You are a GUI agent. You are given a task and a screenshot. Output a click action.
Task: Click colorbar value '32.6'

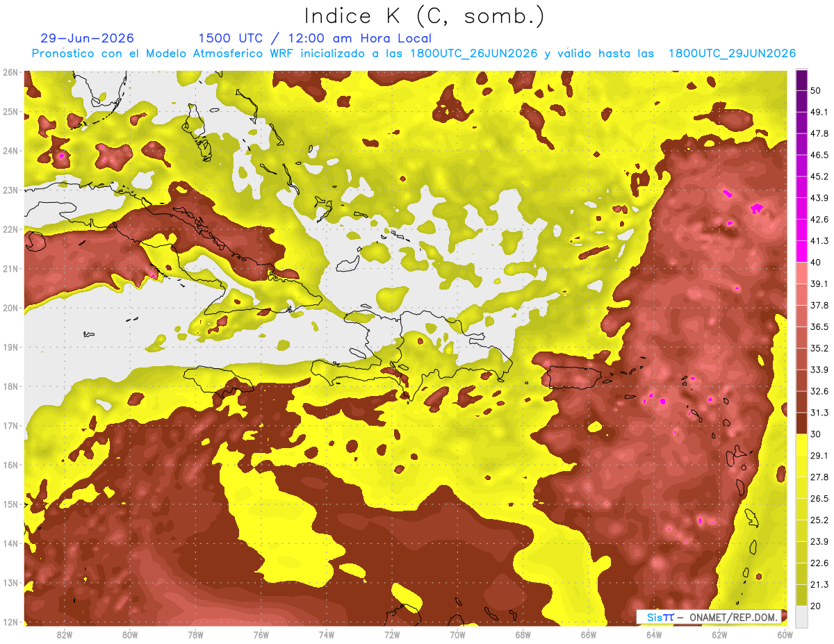[819, 391]
